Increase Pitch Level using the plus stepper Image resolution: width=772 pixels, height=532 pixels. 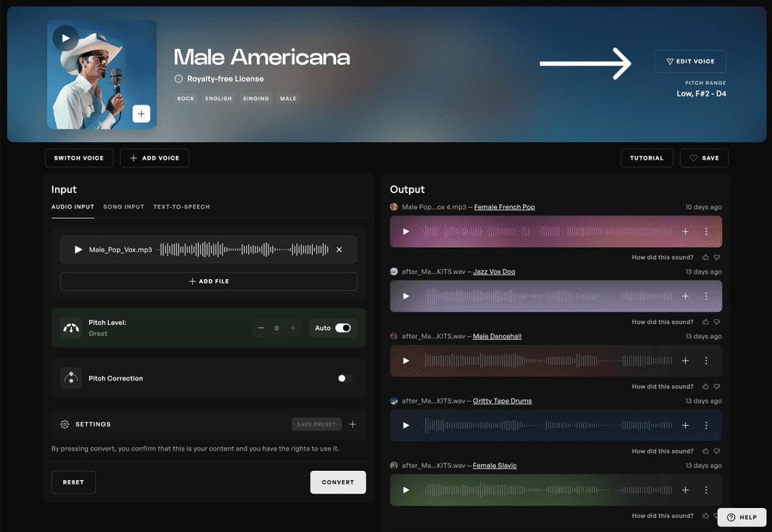click(293, 328)
